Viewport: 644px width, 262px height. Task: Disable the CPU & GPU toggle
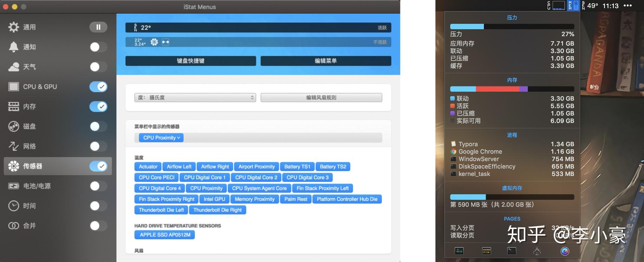(98, 86)
